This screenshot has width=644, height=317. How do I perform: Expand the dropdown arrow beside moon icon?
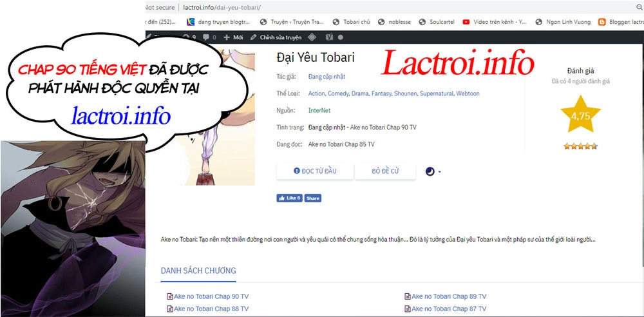tap(439, 172)
